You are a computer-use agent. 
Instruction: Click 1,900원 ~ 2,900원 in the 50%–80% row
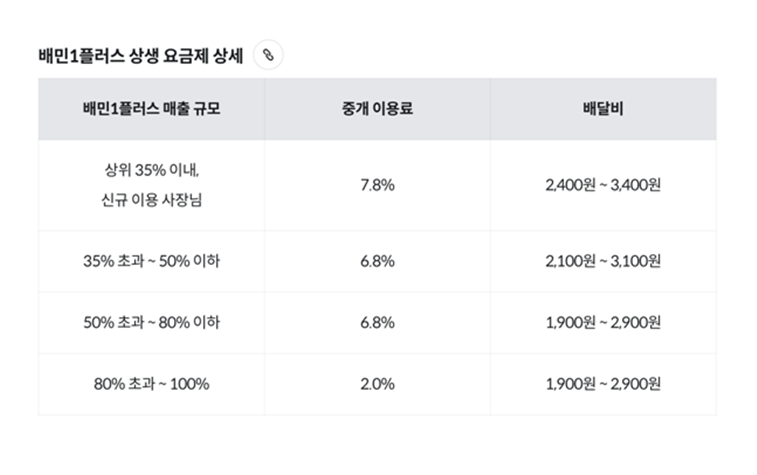point(603,322)
